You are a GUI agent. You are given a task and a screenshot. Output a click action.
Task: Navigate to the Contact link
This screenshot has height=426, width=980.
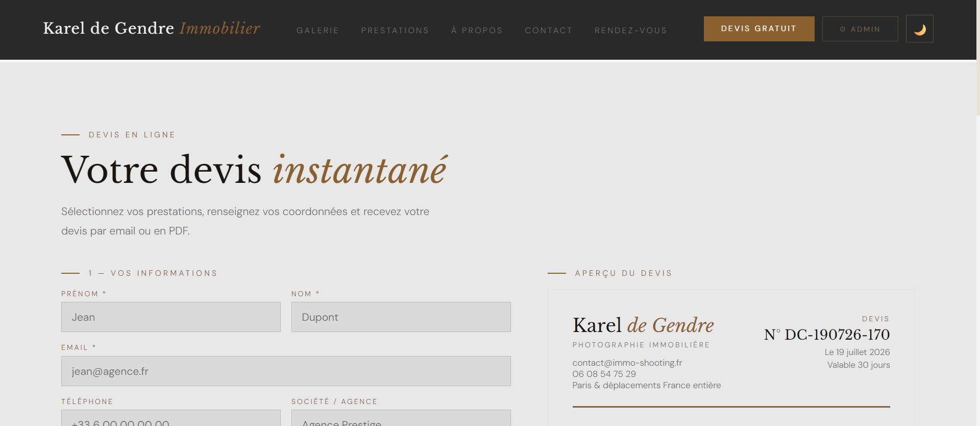pyautogui.click(x=549, y=30)
